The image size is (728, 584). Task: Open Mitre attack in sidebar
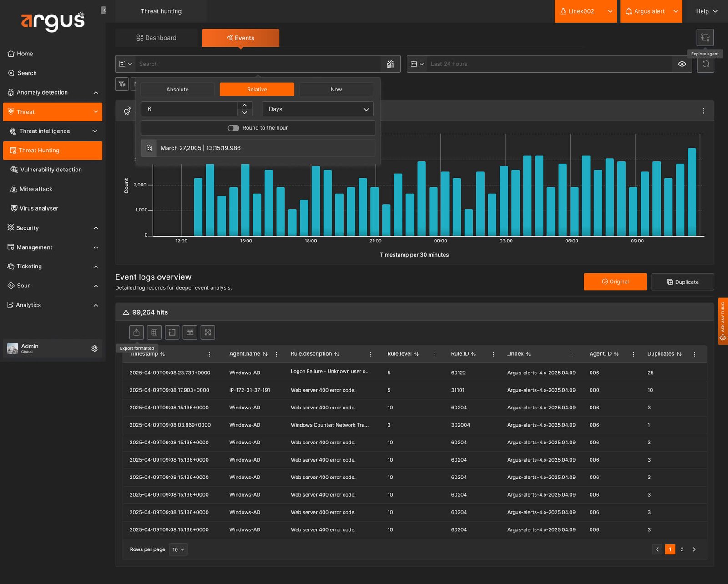36,189
